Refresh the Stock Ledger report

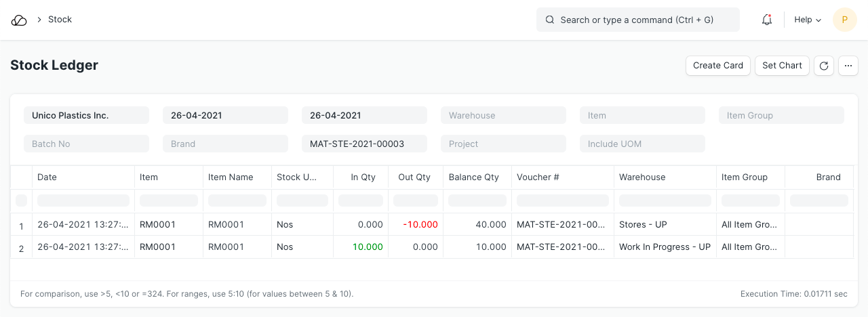tap(823, 66)
